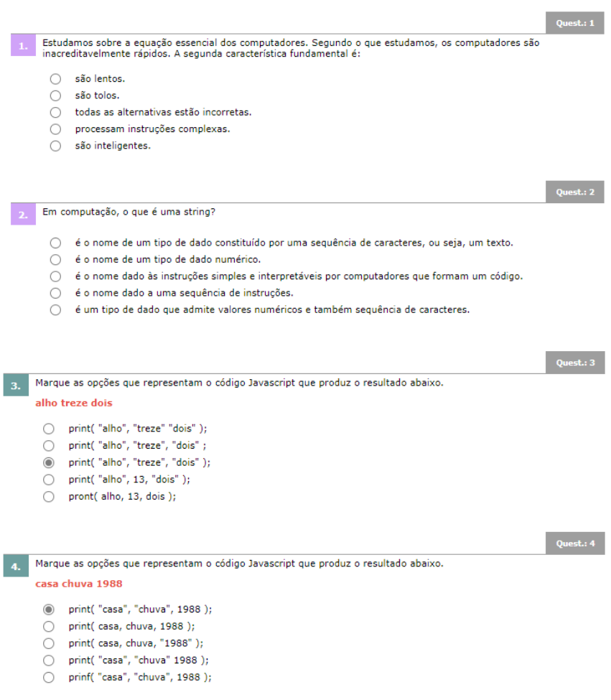Choose print("alho", 13, "dois") radio button
This screenshot has height=700, width=611.
49,480
